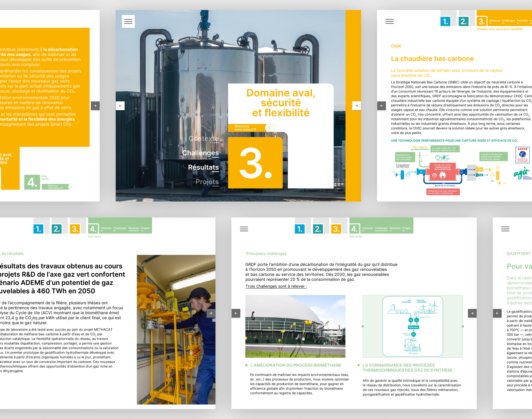
Task: Open hamburger menu on the ChOC chaudière page
Action: 389,22
